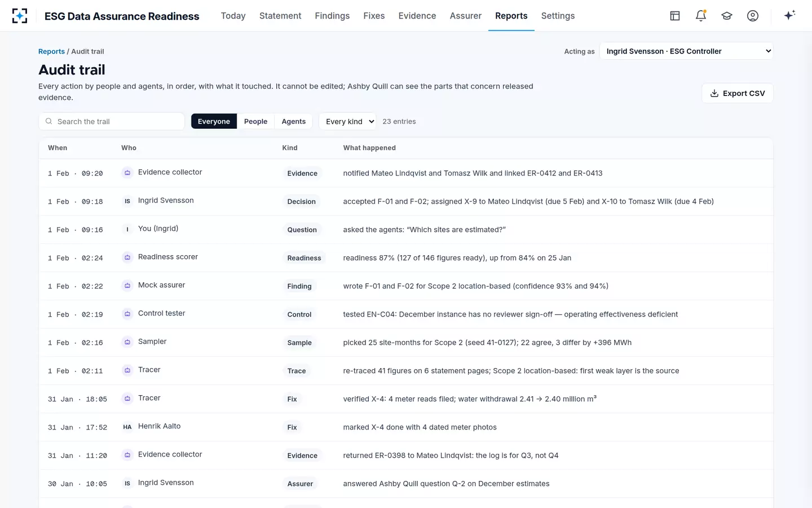Click the Question kind badge
812x508 pixels.
click(x=302, y=230)
